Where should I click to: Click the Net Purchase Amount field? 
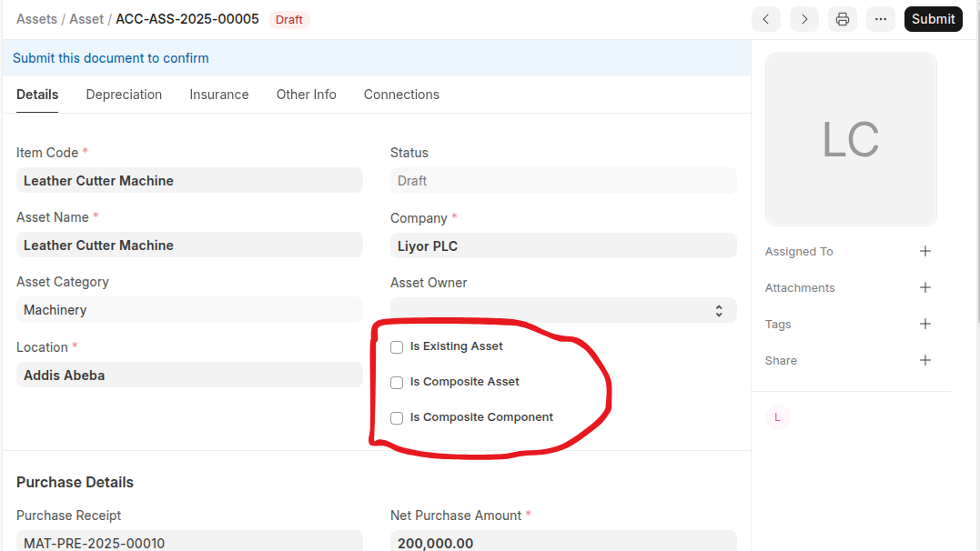(562, 542)
